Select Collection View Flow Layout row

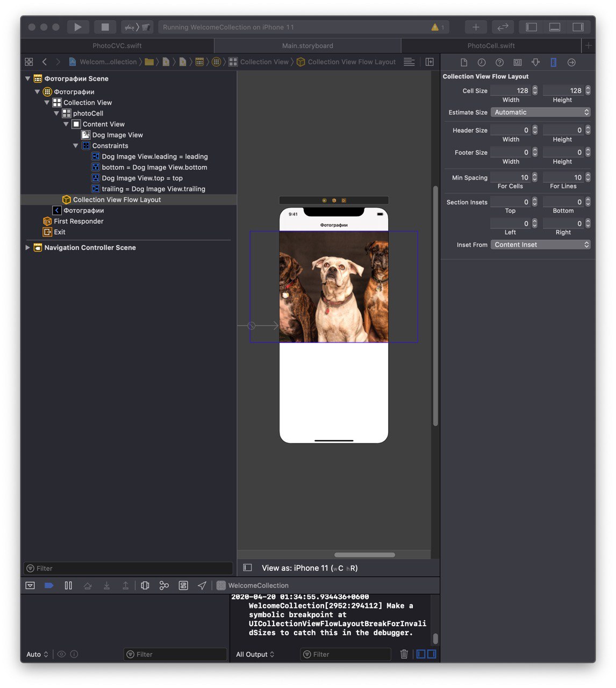[x=128, y=199]
